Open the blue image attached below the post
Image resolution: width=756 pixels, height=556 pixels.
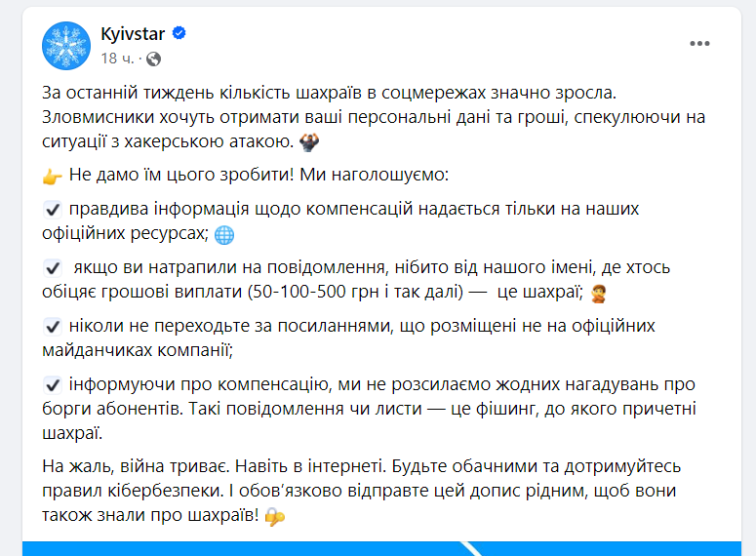click(388, 548)
